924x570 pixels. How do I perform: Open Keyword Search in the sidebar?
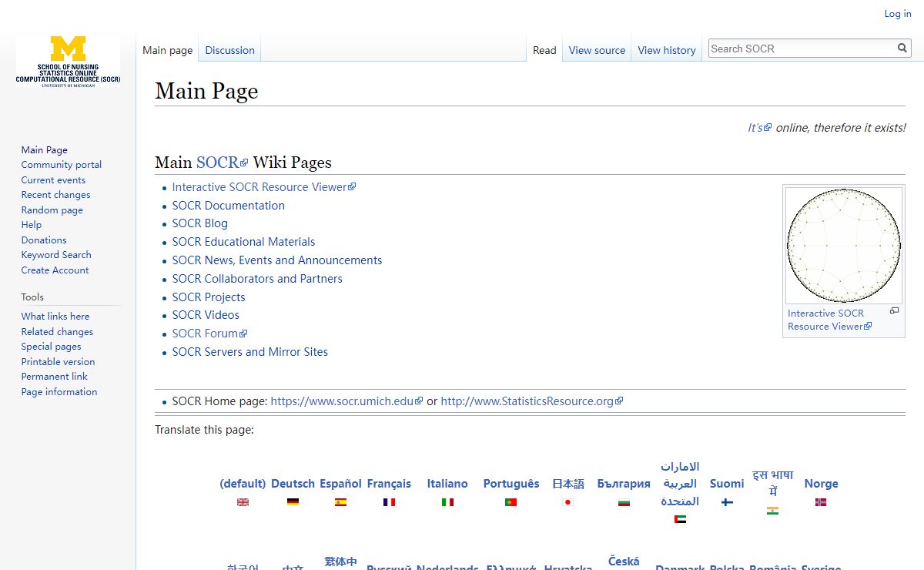(x=56, y=255)
